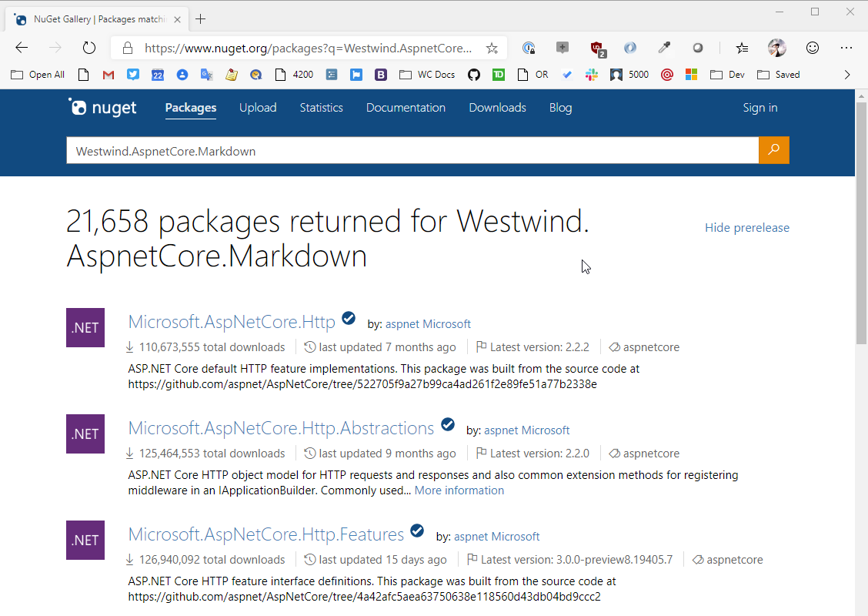Open the Saved bookmarks folder

coord(778,75)
